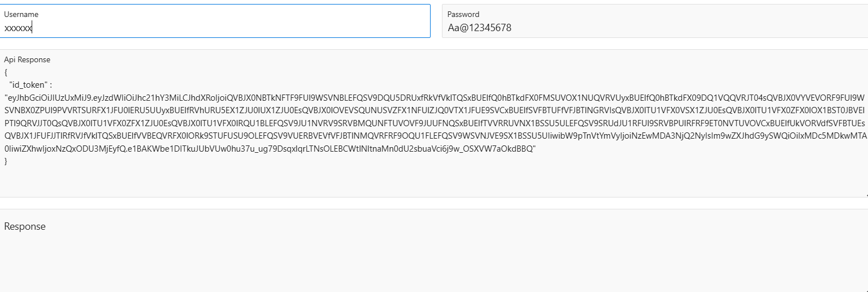Click the "xxxxxx" text in Username

pos(18,28)
